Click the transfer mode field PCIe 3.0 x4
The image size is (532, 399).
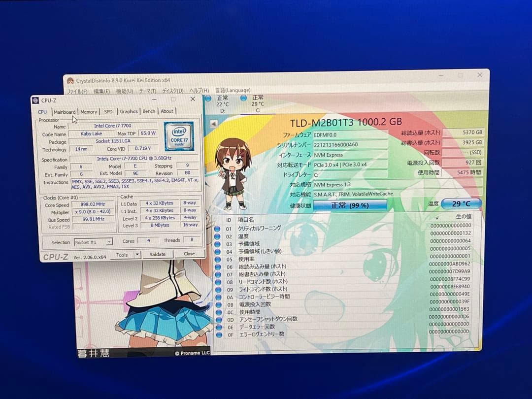click(350, 165)
